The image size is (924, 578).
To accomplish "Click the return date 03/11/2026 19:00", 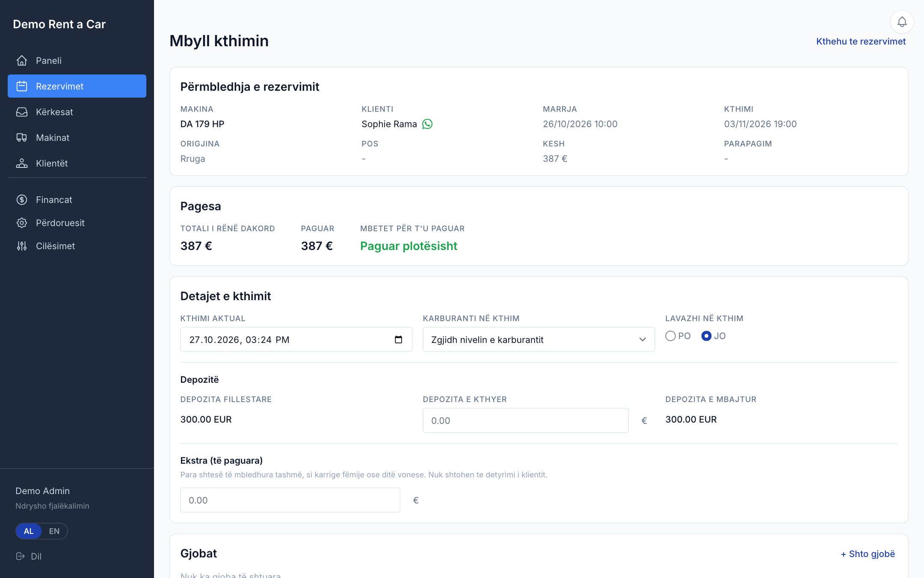I will [x=760, y=124].
